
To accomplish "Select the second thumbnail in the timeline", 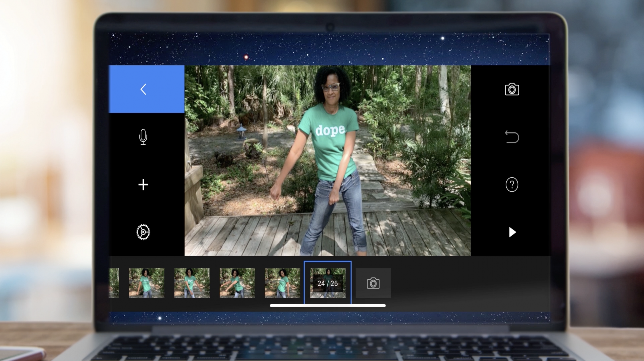I will [x=146, y=282].
